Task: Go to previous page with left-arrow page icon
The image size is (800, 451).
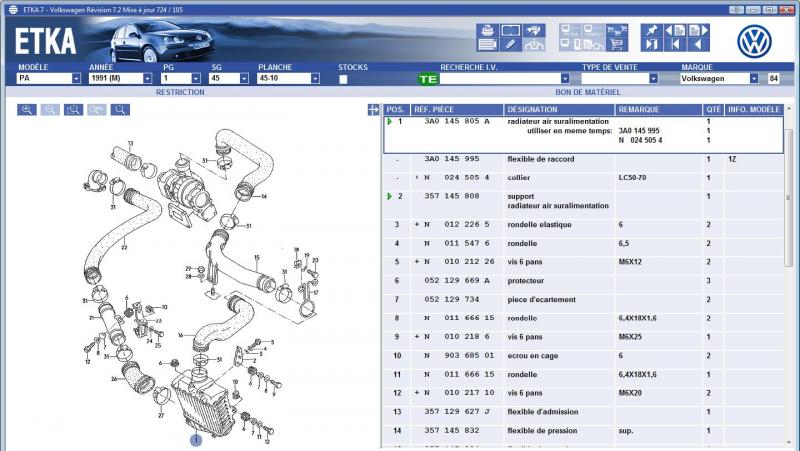Action: pyautogui.click(x=675, y=31)
